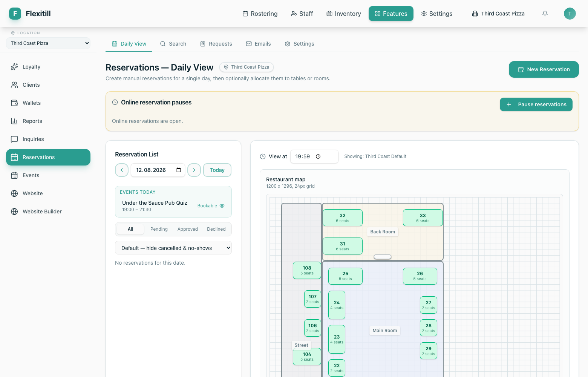Select table 33 on map
Image resolution: width=588 pixels, height=377 pixels.
(423, 218)
